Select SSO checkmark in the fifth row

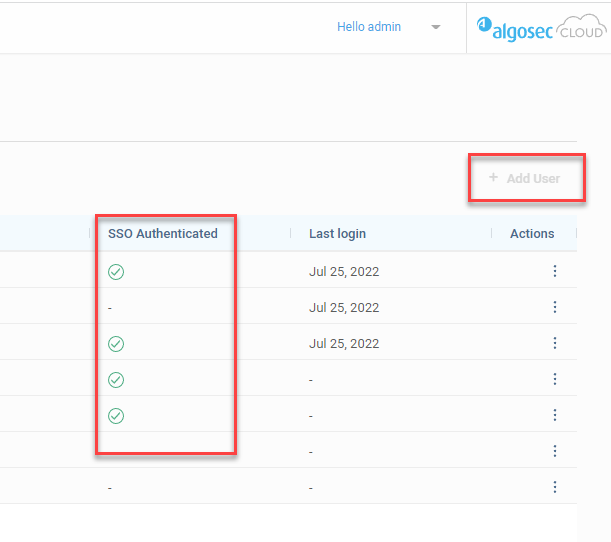pyautogui.click(x=116, y=416)
